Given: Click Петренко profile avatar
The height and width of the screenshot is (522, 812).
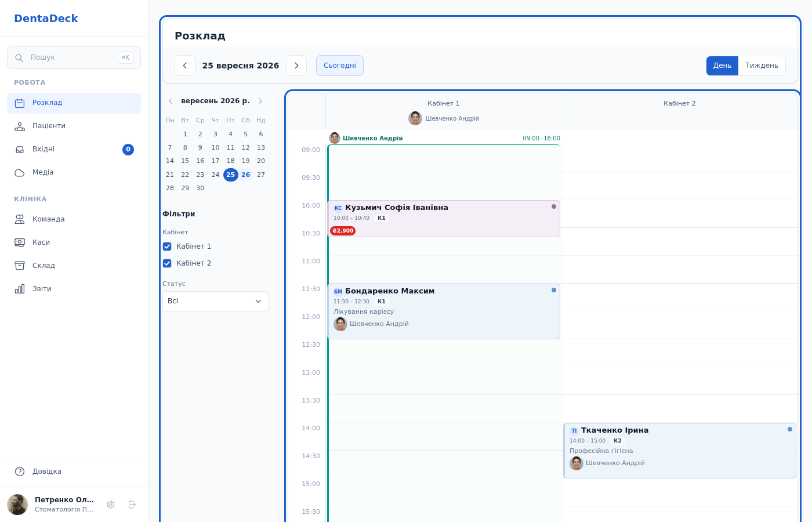Looking at the screenshot, I should (x=17, y=505).
